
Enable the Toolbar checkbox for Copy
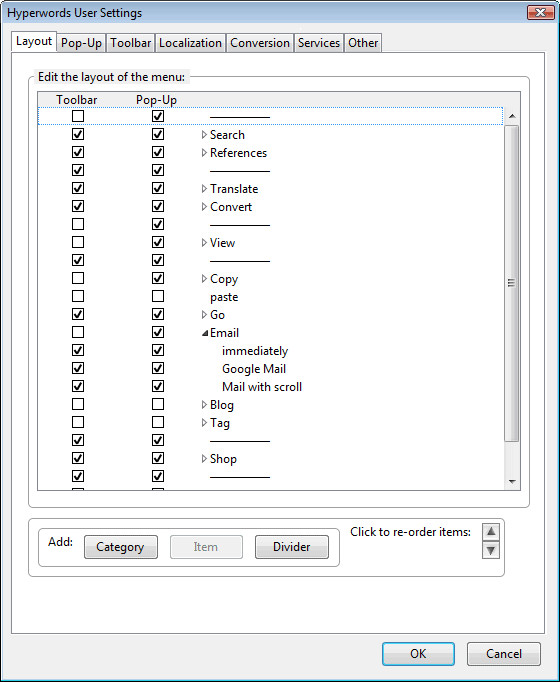(x=78, y=278)
